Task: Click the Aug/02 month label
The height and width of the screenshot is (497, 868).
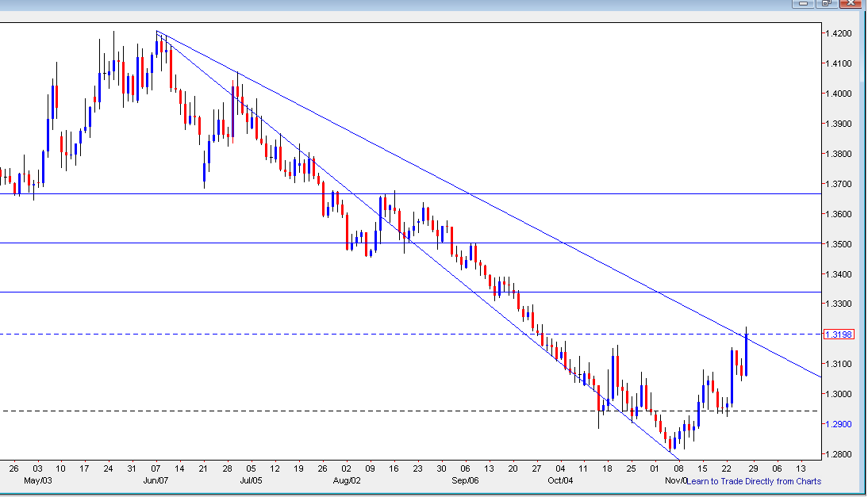Action: point(347,480)
